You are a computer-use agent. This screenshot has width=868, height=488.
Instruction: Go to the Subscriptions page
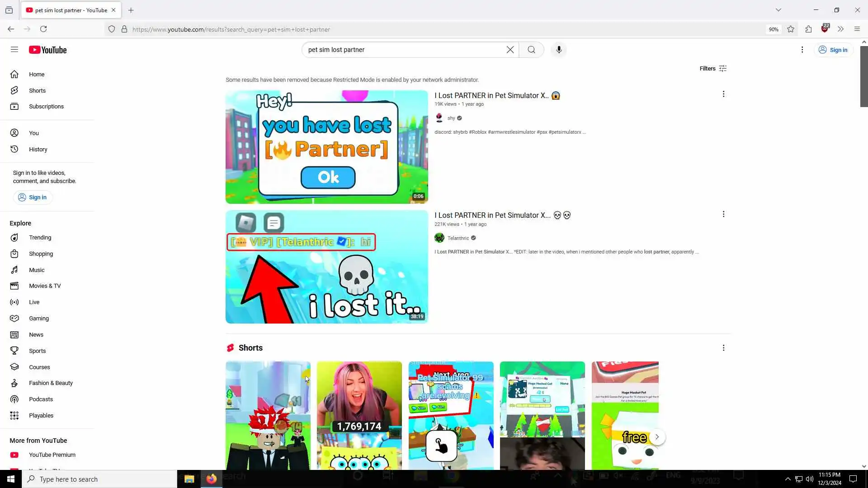tap(46, 107)
